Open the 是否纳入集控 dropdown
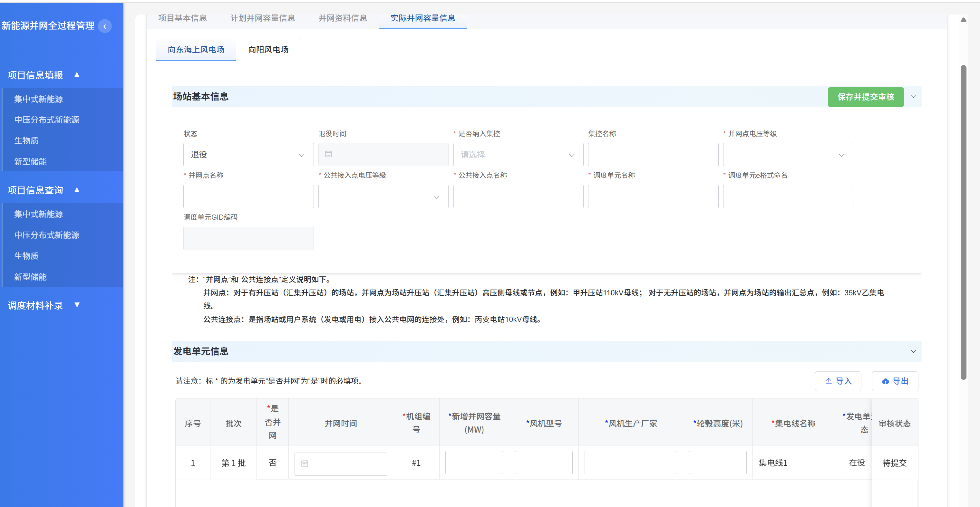Viewport: 980px width, 507px height. coord(518,154)
